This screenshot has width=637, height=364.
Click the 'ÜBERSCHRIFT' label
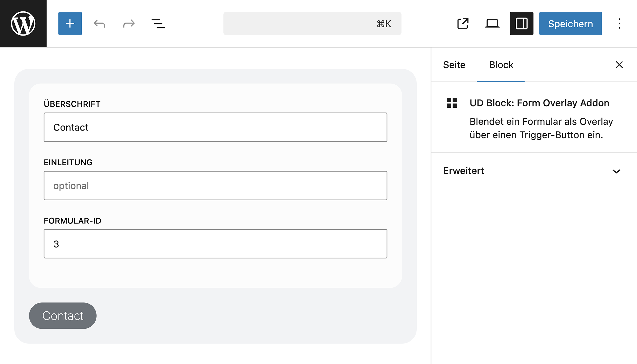(72, 104)
